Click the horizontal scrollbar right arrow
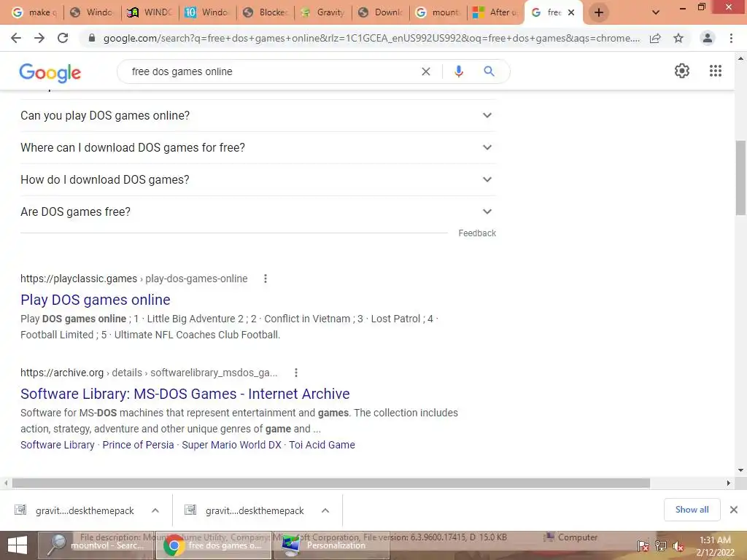 coord(729,483)
